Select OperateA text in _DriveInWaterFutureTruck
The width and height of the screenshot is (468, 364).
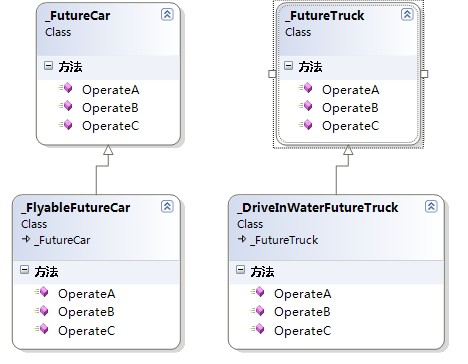point(303,294)
